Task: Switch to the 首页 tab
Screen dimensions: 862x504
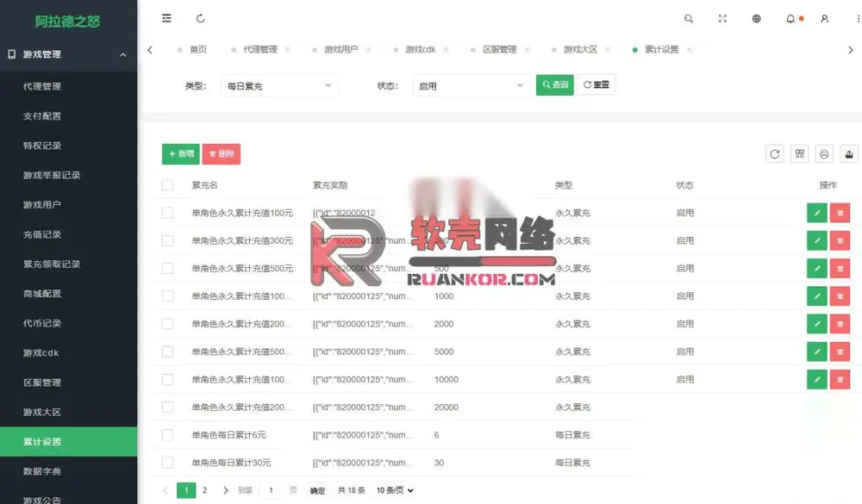Action: (198, 49)
